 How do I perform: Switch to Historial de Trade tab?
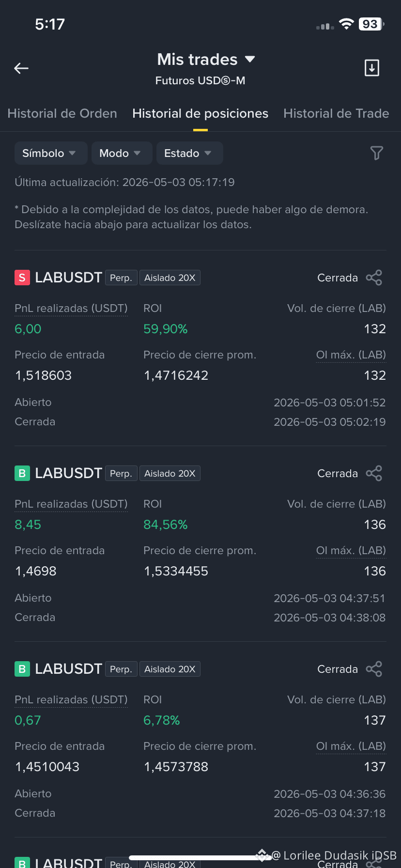click(336, 113)
